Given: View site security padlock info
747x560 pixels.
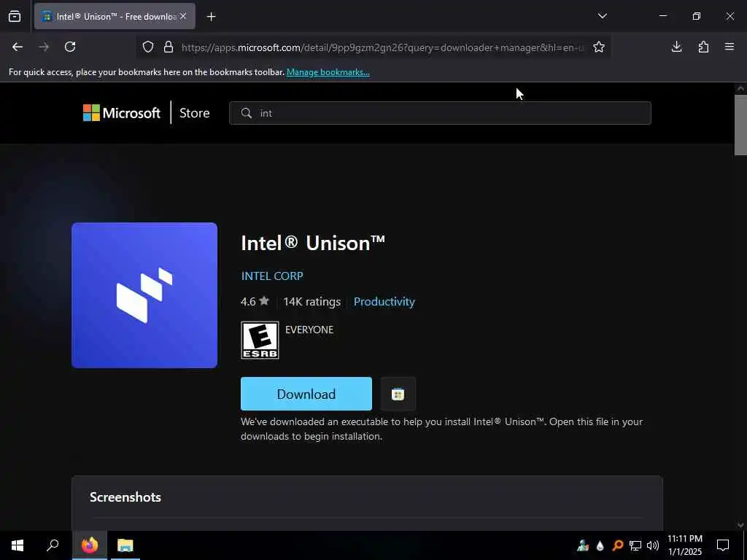Looking at the screenshot, I should tap(169, 47).
